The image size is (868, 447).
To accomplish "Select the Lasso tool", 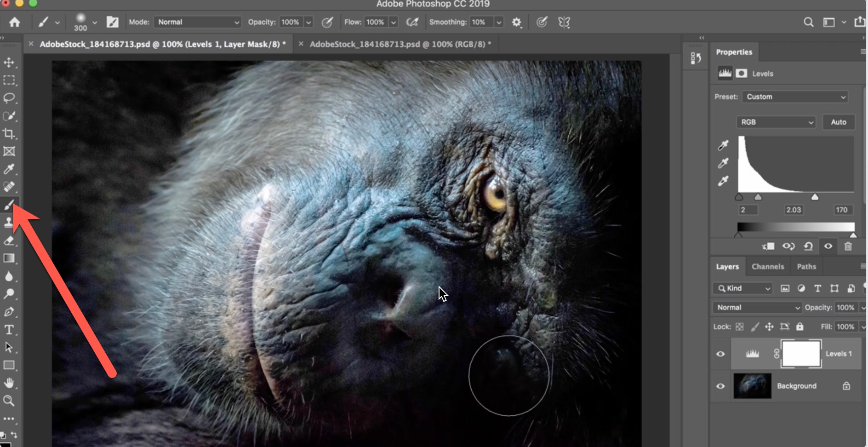I will 9,98.
